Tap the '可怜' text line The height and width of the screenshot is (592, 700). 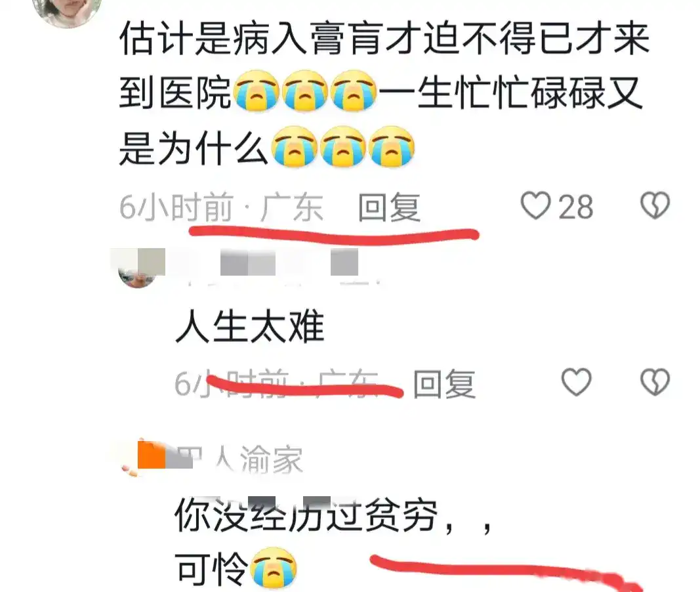tap(211, 569)
